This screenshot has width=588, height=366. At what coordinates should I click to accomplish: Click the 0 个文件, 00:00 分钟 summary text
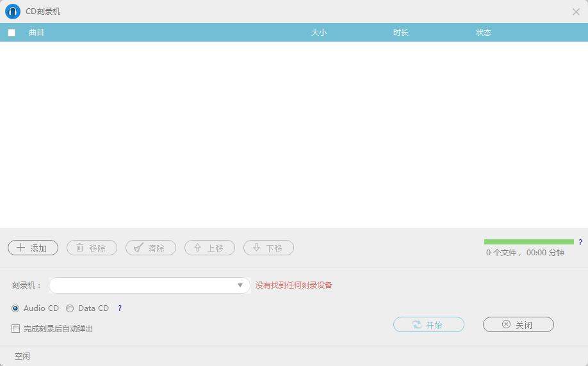pos(525,253)
